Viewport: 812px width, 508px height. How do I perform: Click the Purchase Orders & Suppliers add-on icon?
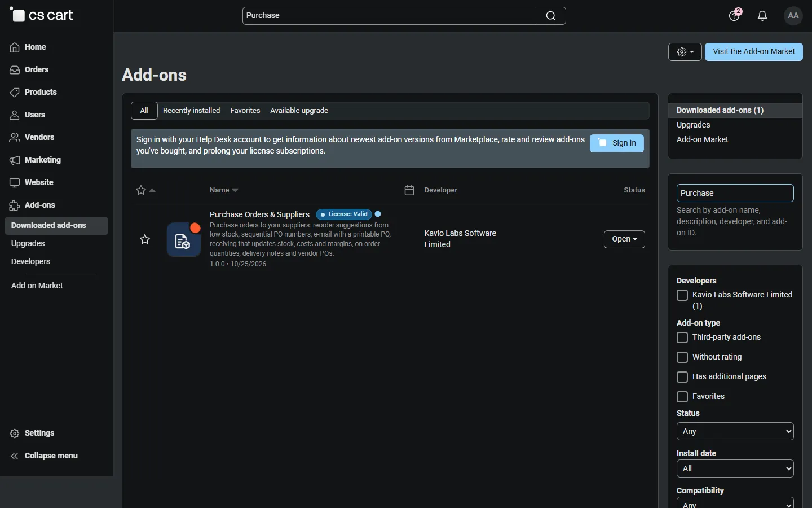(184, 240)
